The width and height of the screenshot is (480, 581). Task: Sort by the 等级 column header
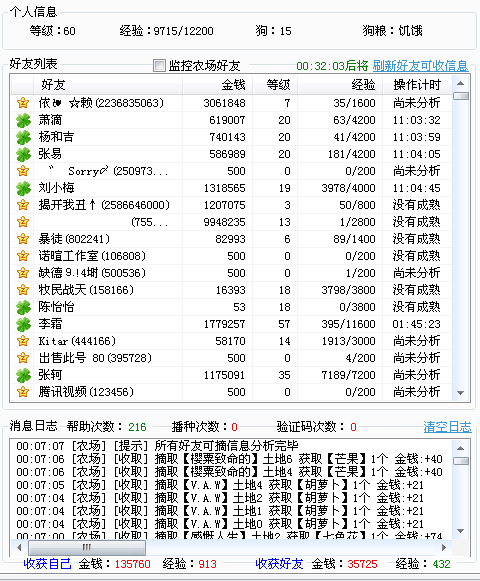[x=275, y=85]
